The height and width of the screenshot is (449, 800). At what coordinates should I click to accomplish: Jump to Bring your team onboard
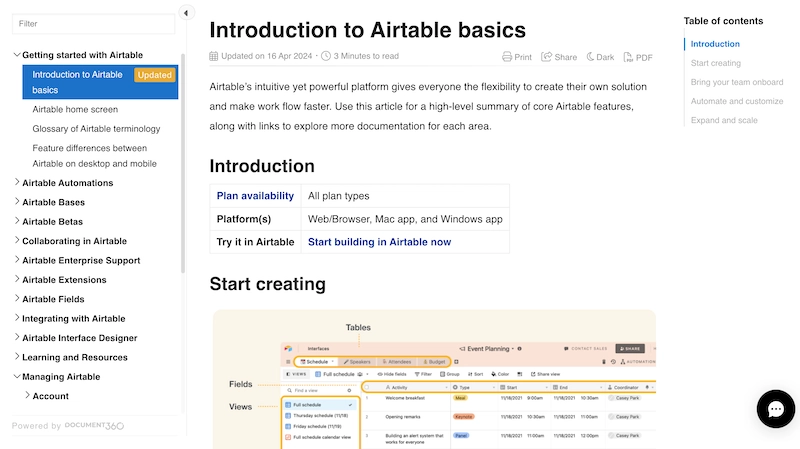pos(737,82)
